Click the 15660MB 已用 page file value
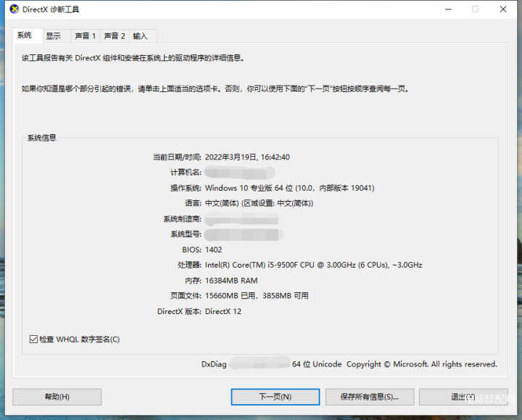The image size is (522, 420). [x=230, y=296]
